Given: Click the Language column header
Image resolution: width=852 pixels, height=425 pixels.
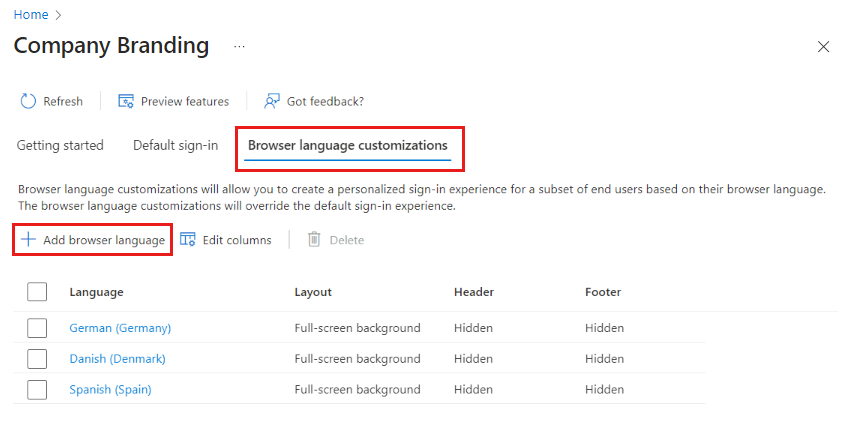Looking at the screenshot, I should 96,292.
